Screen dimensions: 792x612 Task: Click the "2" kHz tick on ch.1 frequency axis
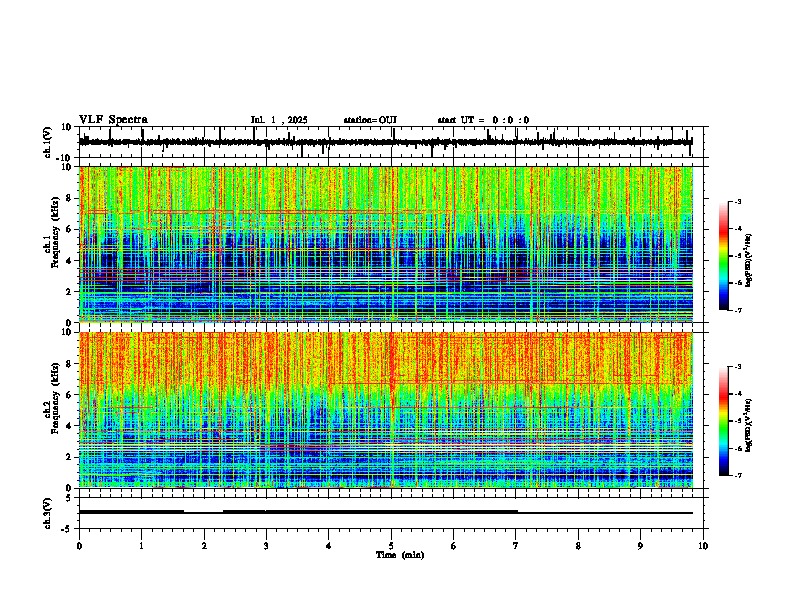coord(70,291)
